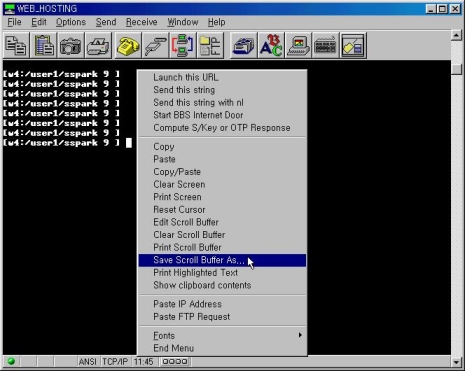Select the plain Send this string entry
465x371 pixels.
pos(222,90)
